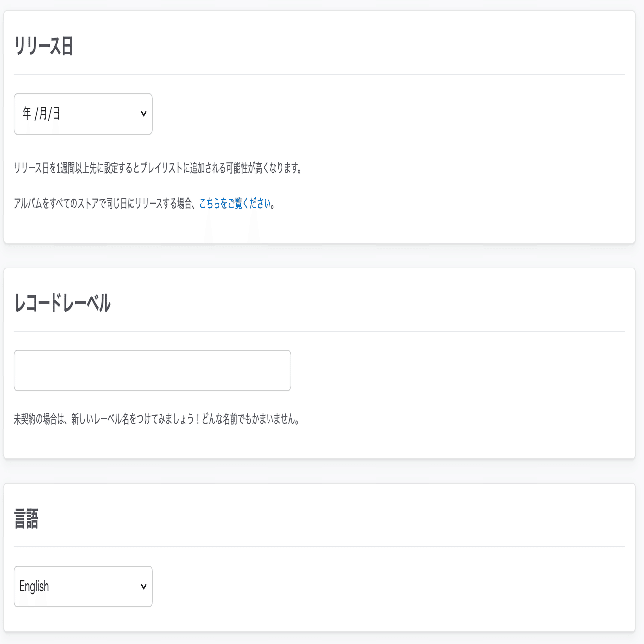Click the 言語 section heading
Screen dimensions: 644x644
point(26,519)
